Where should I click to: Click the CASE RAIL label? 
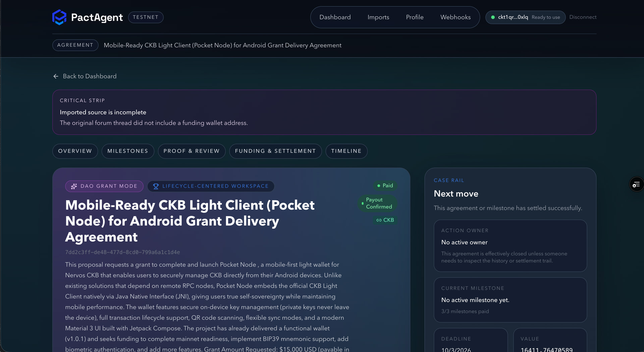pos(449,180)
